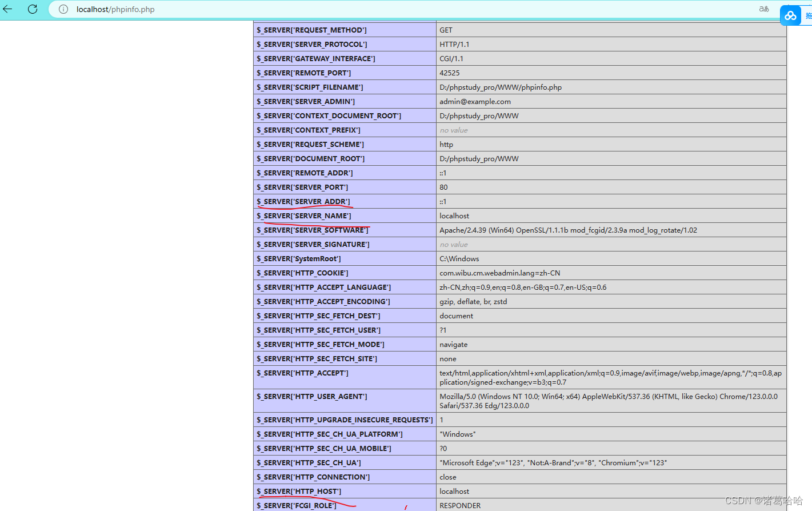Select remote port value 42525
Viewport: 812px width, 511px height.
[x=450, y=73]
